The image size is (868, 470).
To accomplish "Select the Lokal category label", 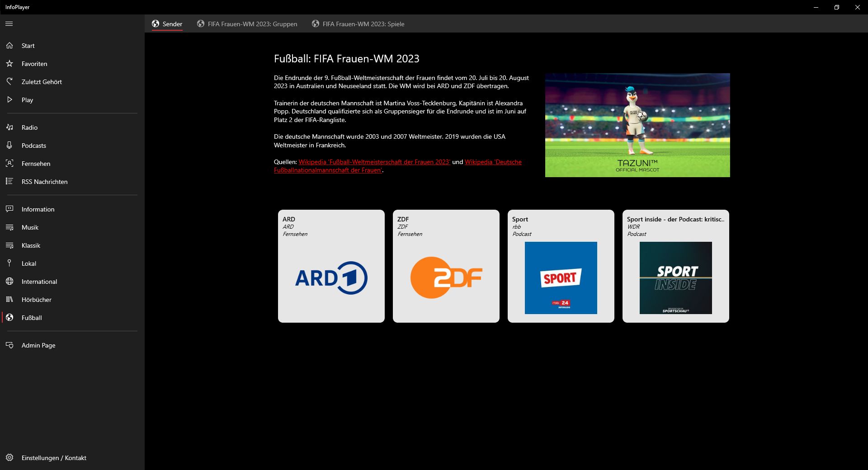I will [x=29, y=263].
